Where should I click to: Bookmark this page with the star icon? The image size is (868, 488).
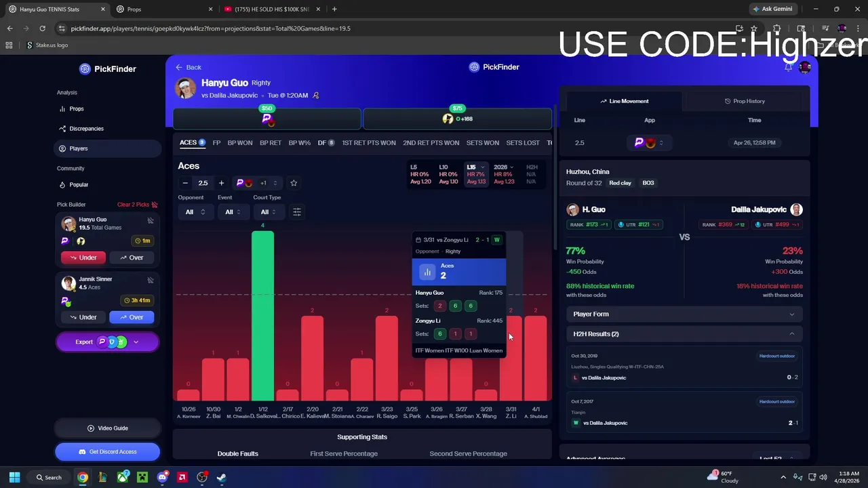click(754, 28)
